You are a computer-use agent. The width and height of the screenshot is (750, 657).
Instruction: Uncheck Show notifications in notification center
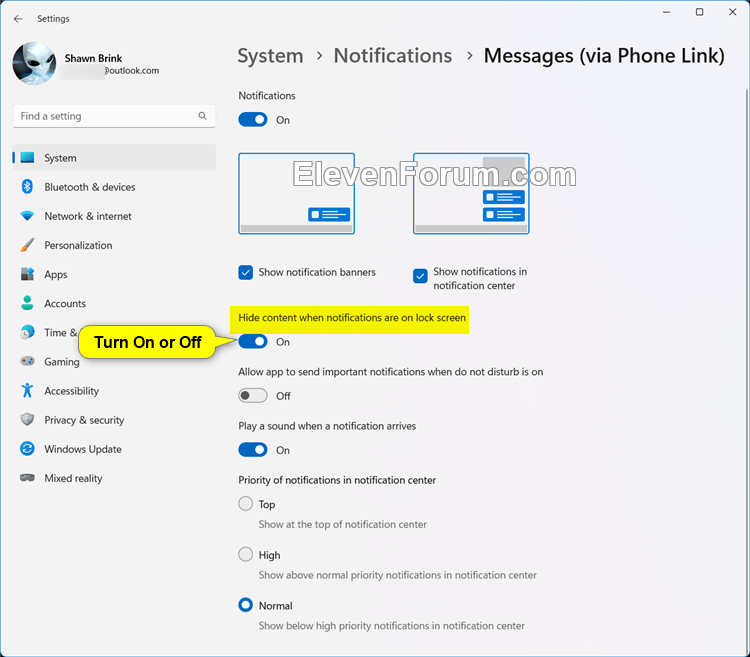tap(420, 276)
